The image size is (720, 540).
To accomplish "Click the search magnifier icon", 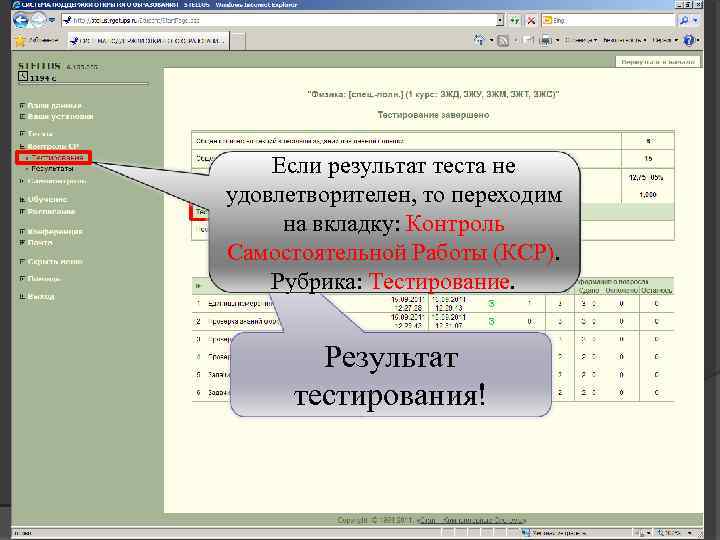I will click(x=684, y=20).
